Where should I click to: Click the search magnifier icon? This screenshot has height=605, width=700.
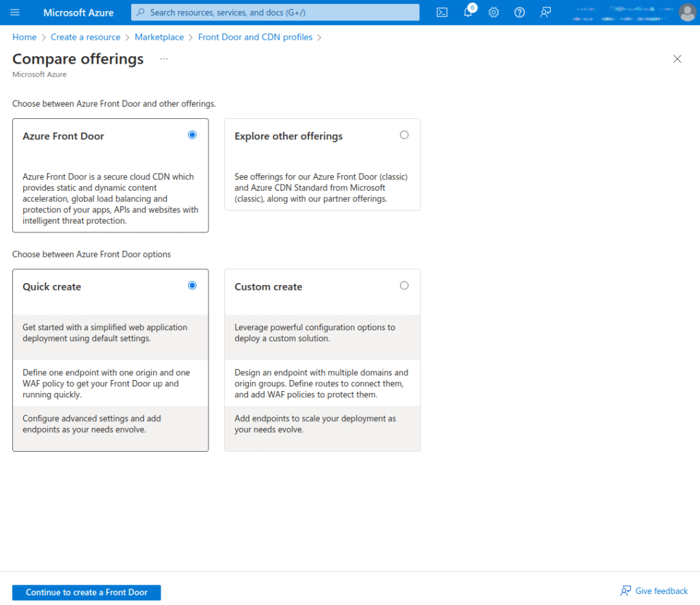141,12
